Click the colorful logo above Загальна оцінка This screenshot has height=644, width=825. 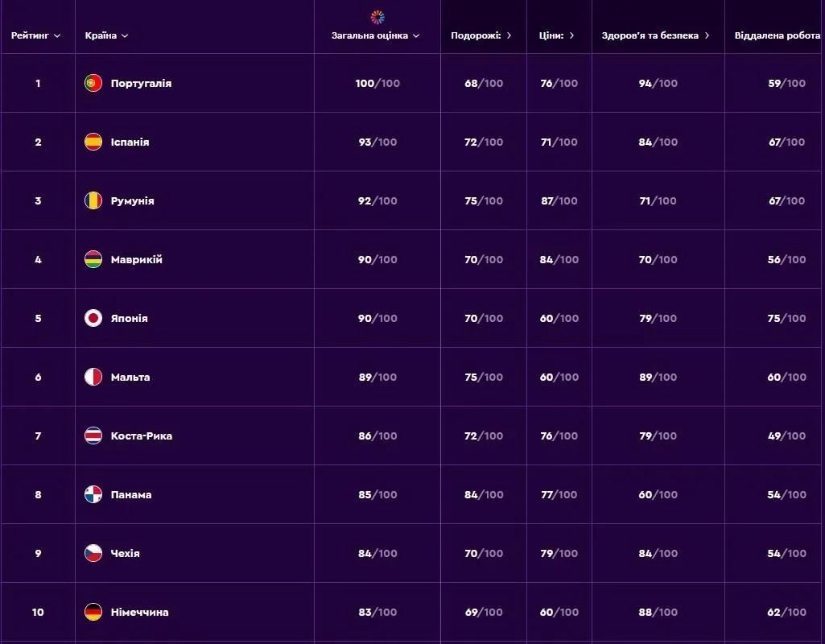[x=377, y=17]
